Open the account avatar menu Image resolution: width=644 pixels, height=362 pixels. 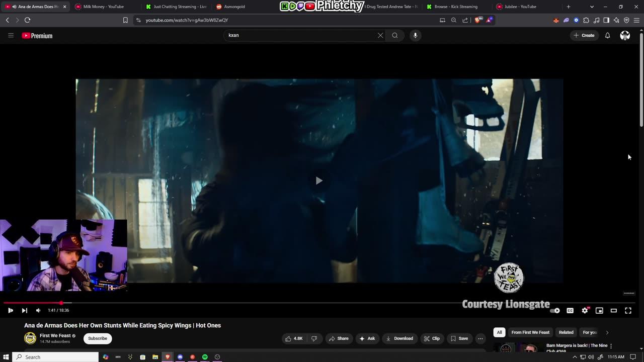click(625, 35)
